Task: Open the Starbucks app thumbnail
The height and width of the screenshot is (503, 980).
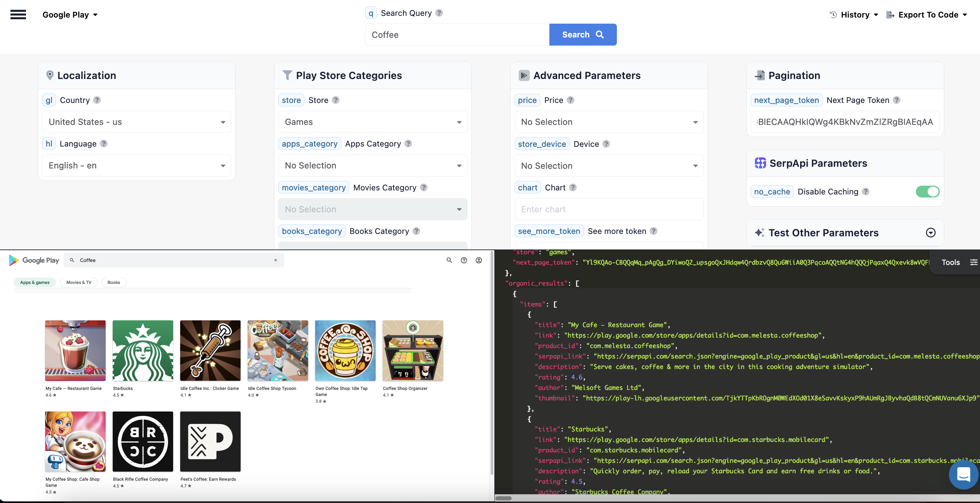Action: point(143,350)
